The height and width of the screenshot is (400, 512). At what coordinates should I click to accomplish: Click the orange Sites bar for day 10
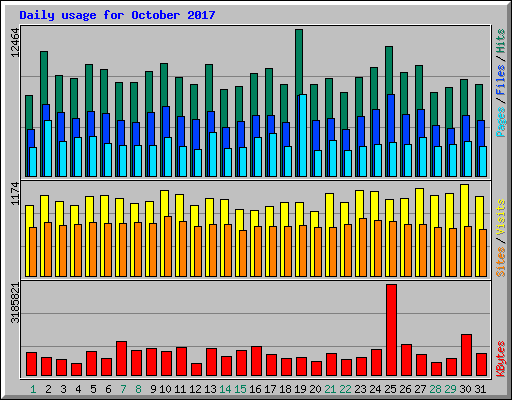click(x=168, y=246)
